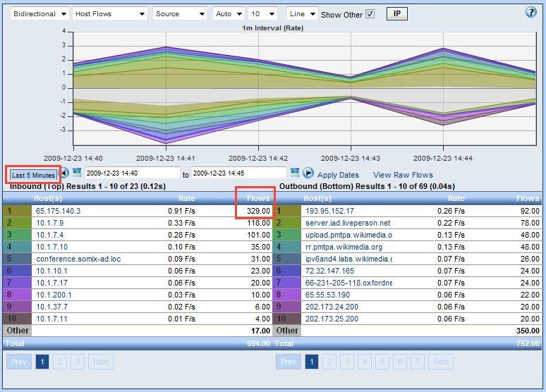
Task: Click the inbound flows value 329.00
Action: [258, 211]
